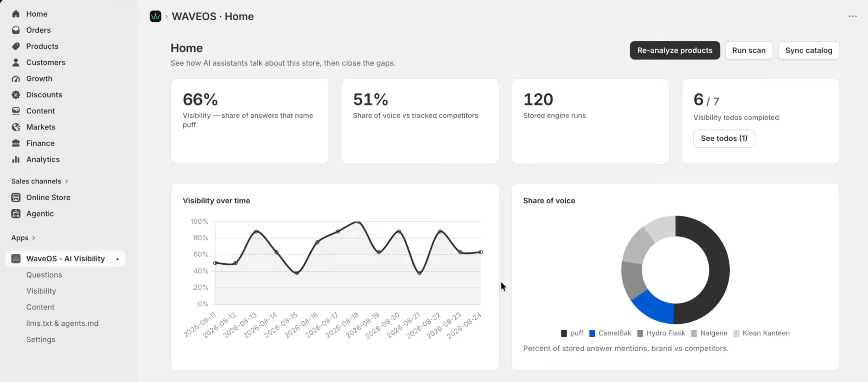The height and width of the screenshot is (382, 868).
Task: Click the Hydro Flask legend swatch
Action: [x=640, y=333]
